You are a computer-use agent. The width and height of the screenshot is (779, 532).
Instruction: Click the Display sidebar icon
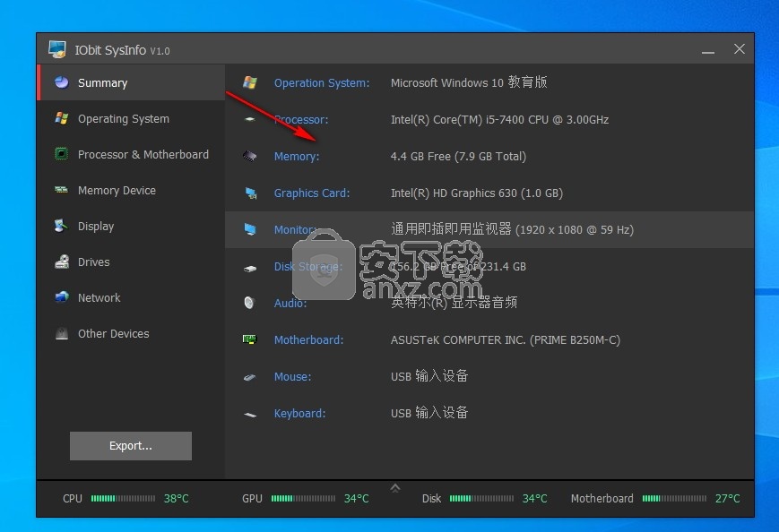coord(61,226)
